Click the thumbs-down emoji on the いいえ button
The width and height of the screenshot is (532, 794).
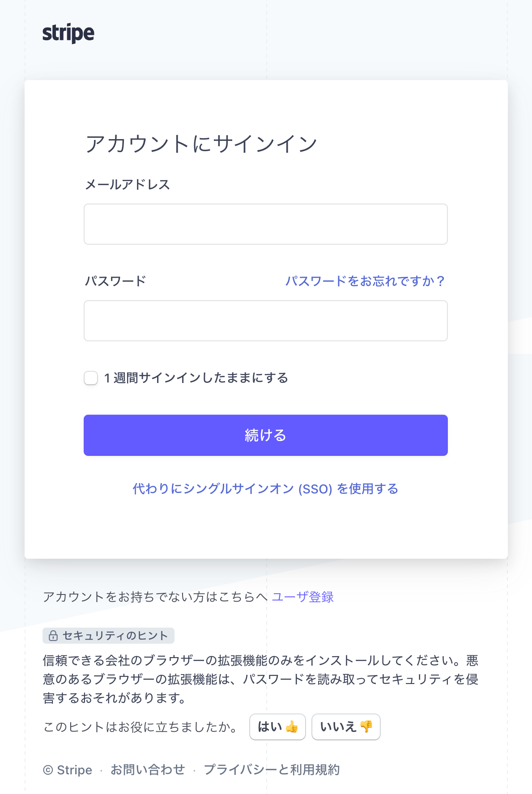coord(366,727)
